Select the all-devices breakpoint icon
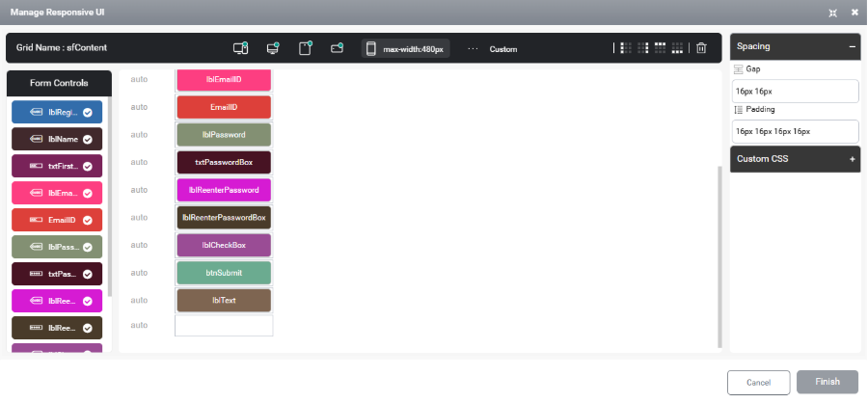This screenshot has width=868, height=403. coord(240,48)
